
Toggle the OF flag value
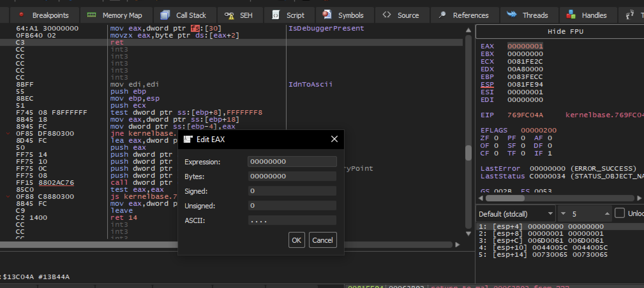496,146
